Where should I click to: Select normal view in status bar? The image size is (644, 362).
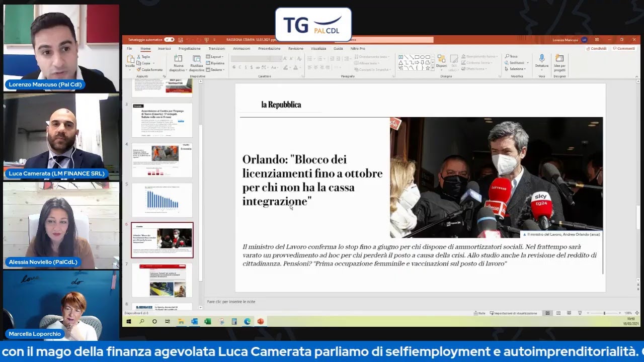pos(548,313)
